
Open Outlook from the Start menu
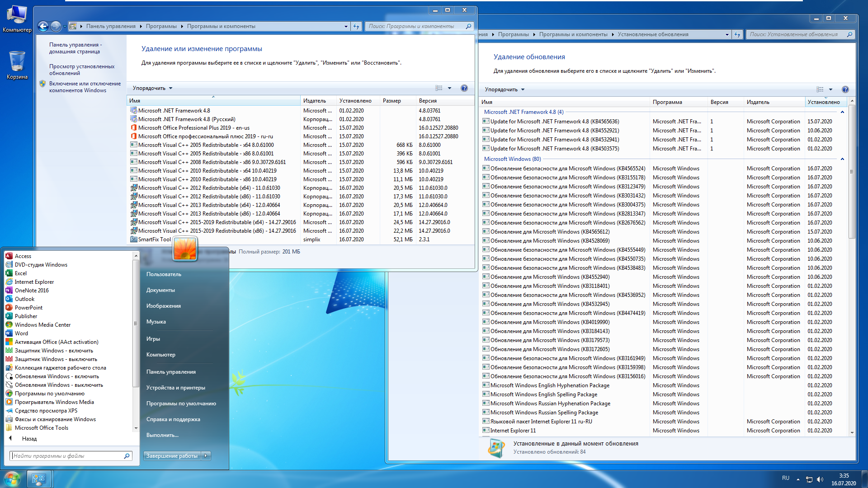click(24, 299)
